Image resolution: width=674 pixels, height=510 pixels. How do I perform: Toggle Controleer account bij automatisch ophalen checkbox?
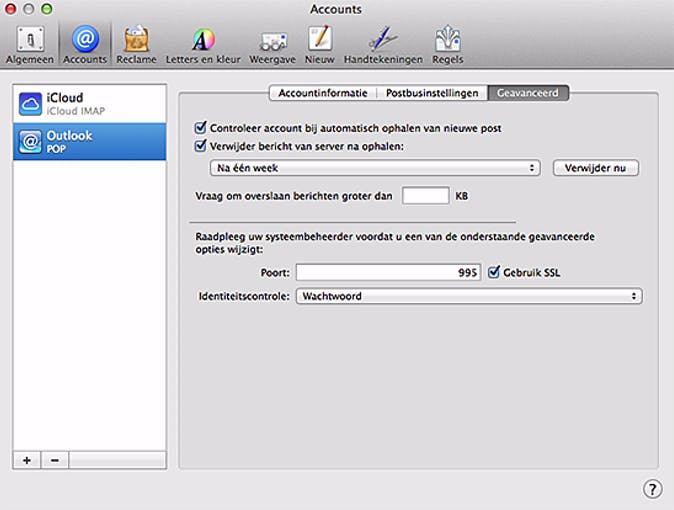[x=200, y=127]
